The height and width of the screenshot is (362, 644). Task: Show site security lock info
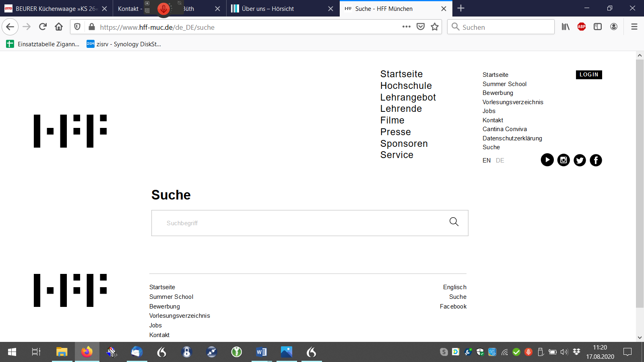pos(92,27)
